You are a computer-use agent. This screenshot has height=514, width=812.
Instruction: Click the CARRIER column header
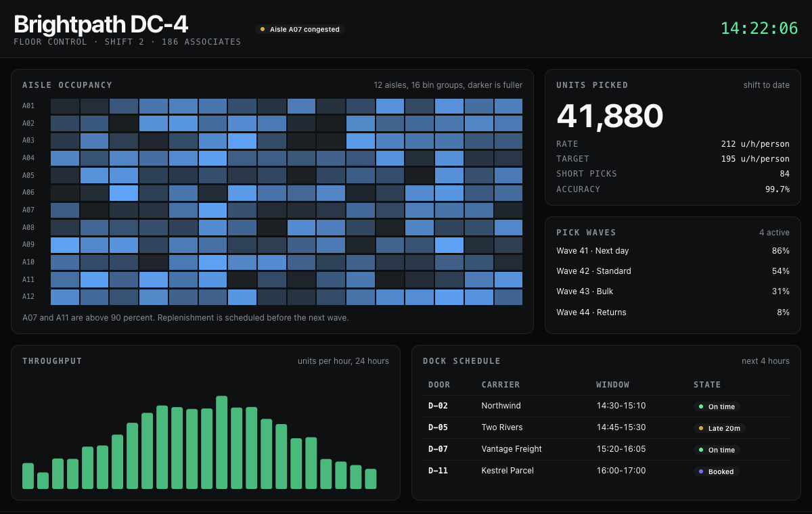tap(501, 385)
